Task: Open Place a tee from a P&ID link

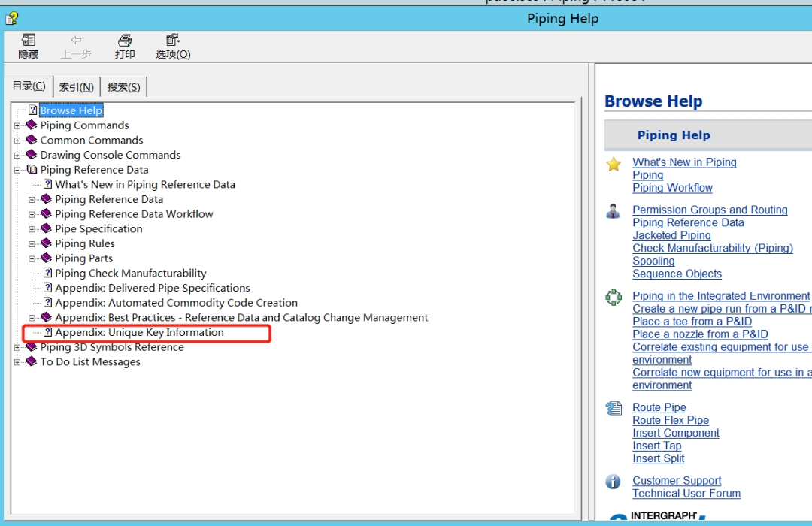Action: pyautogui.click(x=692, y=322)
